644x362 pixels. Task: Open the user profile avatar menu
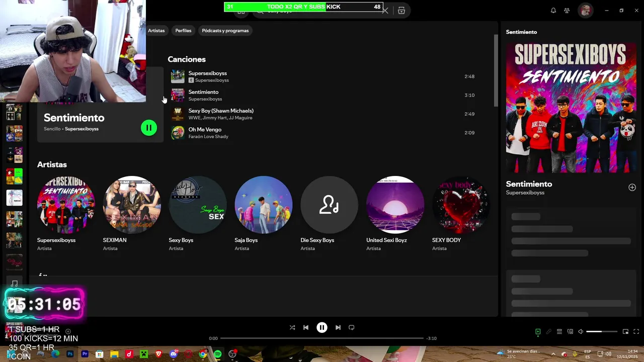[585, 11]
